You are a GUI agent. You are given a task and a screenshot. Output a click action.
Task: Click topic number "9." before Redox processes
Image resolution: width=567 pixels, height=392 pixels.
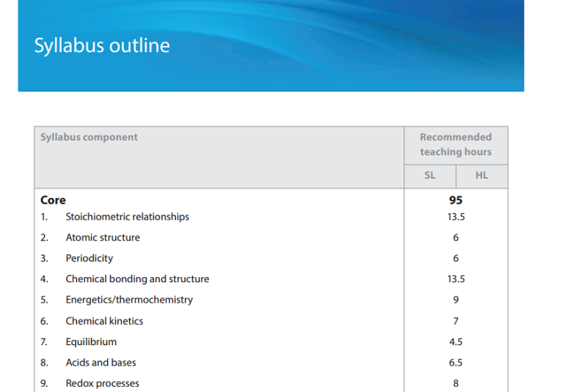[x=44, y=383]
